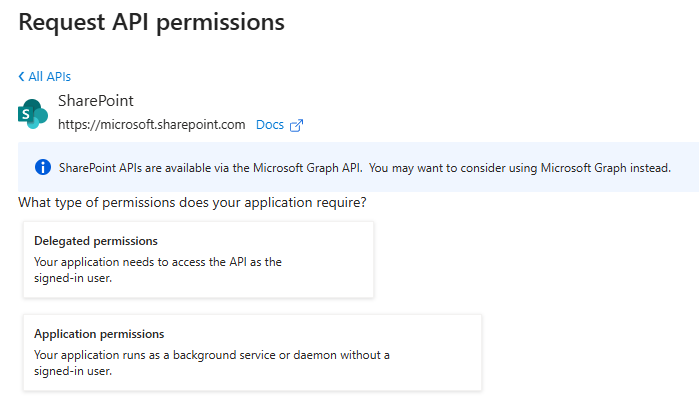Click the bold Application permissions title
699x401 pixels.
[99, 334]
